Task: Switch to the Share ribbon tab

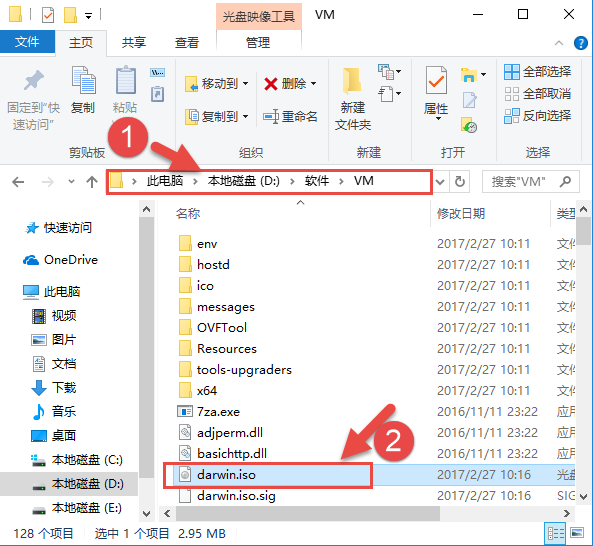Action: point(134,42)
